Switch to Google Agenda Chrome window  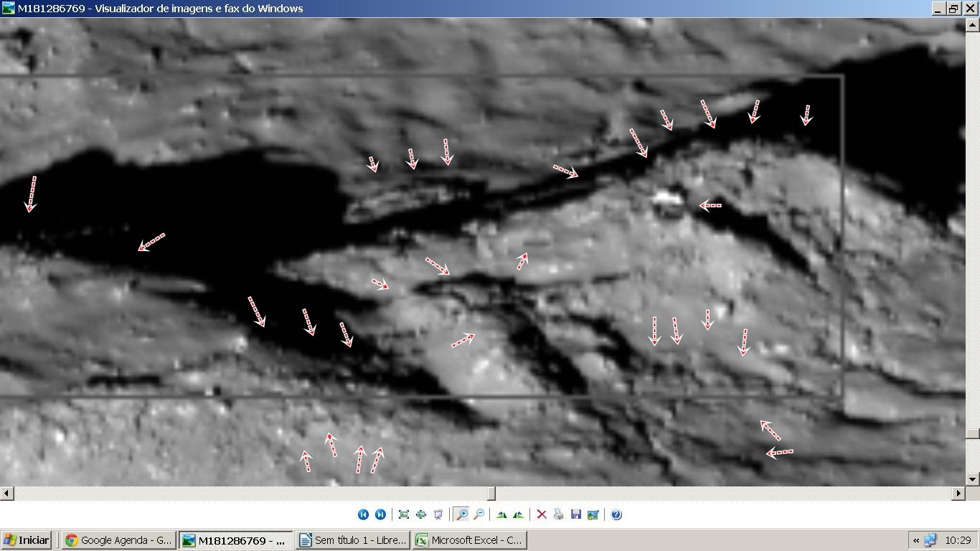point(119,540)
